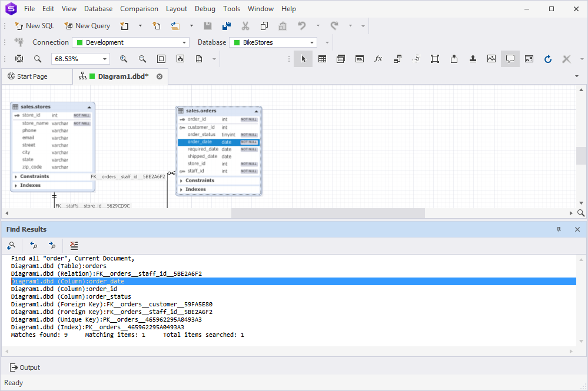The height and width of the screenshot is (391, 588).
Task: Click the Zoom In magnifier icon
Action: coord(124,59)
